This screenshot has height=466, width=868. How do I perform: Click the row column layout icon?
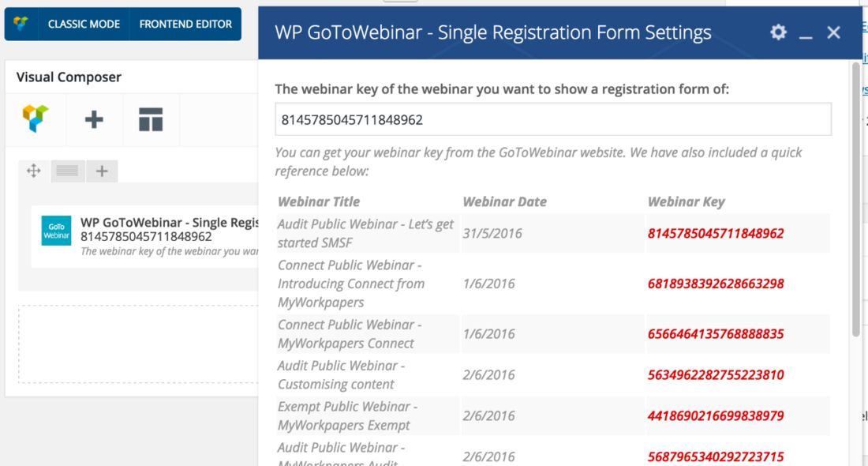67,171
